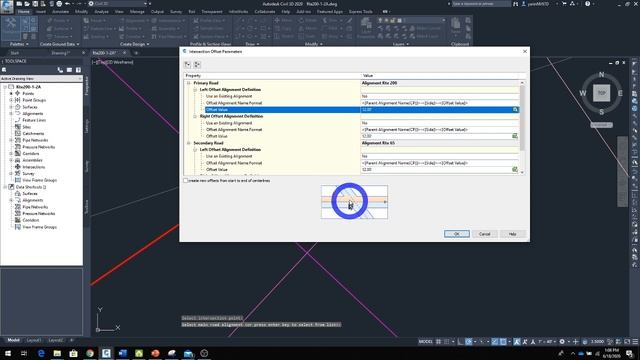Click the Help button in dialog

pyautogui.click(x=512, y=234)
